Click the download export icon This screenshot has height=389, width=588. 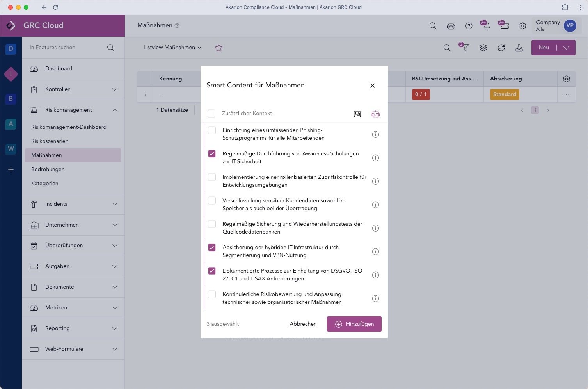coord(519,48)
